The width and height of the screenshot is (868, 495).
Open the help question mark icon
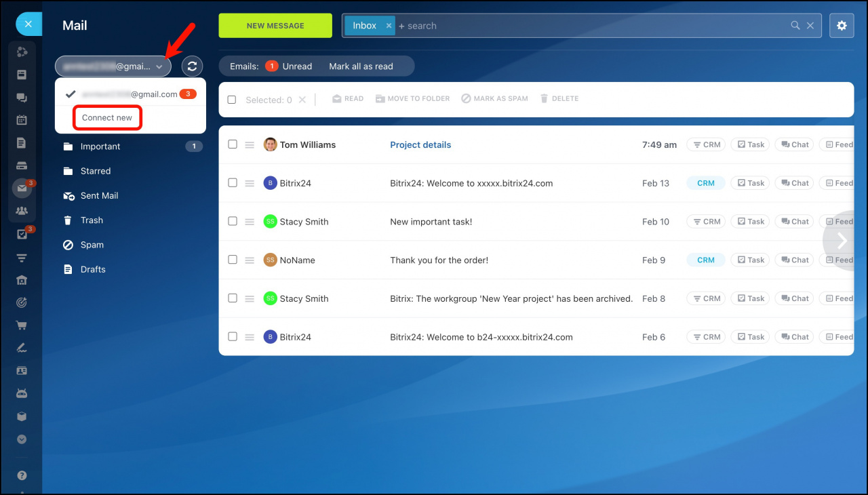point(22,475)
